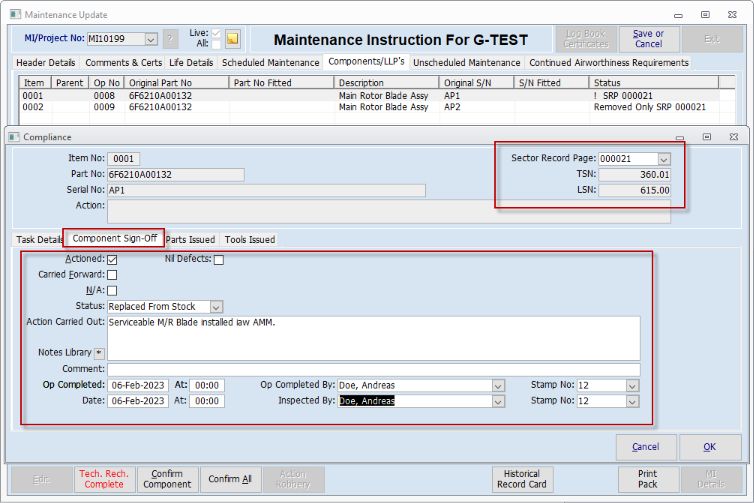Select the Components/LLP's tab
This screenshot has width=754, height=503.
tap(366, 62)
